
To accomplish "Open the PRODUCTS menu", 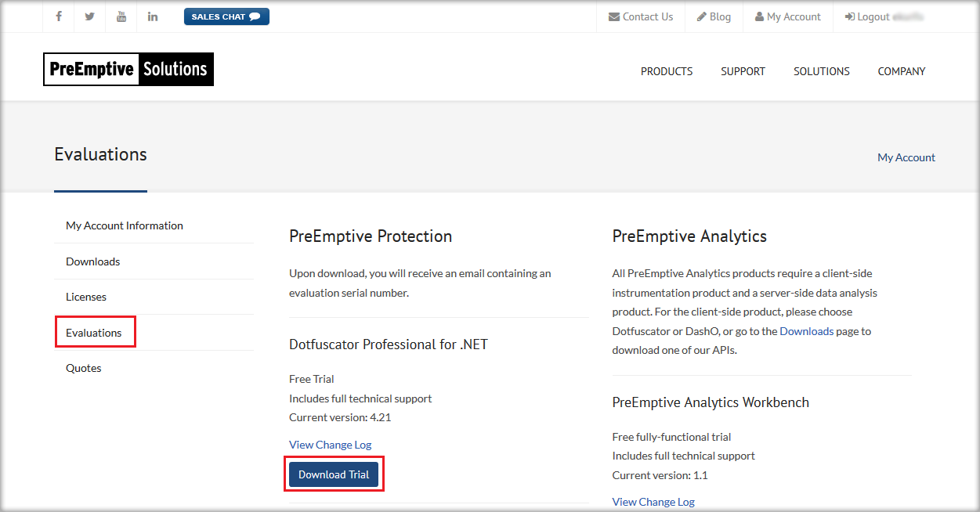I will (x=667, y=71).
